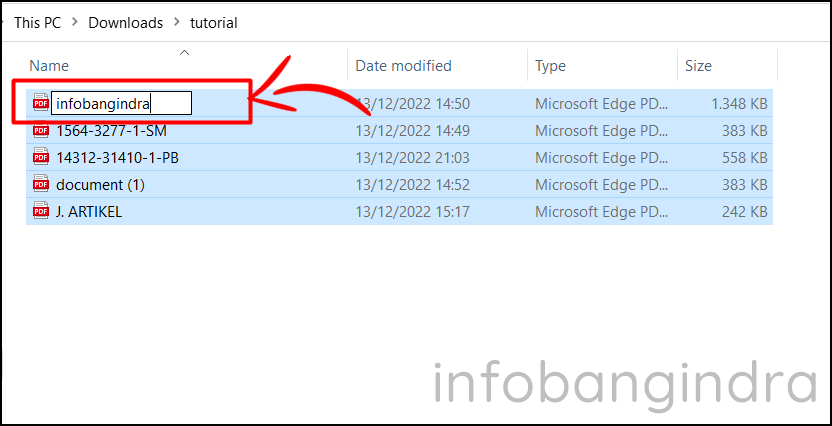Sort files by the Name column header

(x=49, y=66)
